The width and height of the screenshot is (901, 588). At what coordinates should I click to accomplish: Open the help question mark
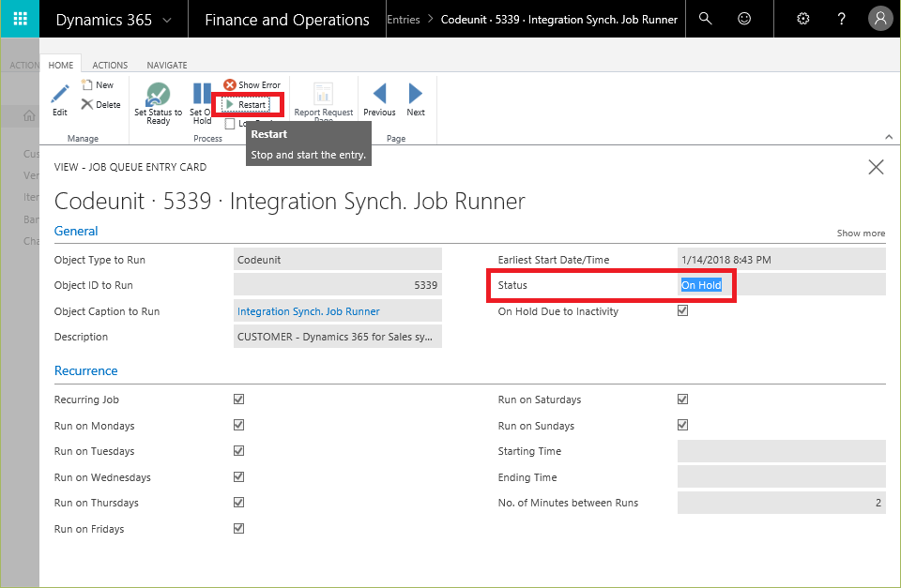click(841, 19)
